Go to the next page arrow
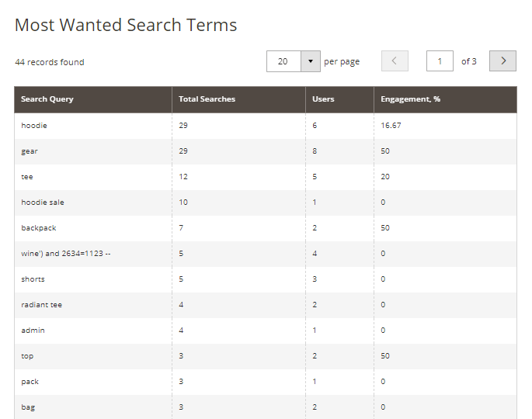 coord(502,61)
